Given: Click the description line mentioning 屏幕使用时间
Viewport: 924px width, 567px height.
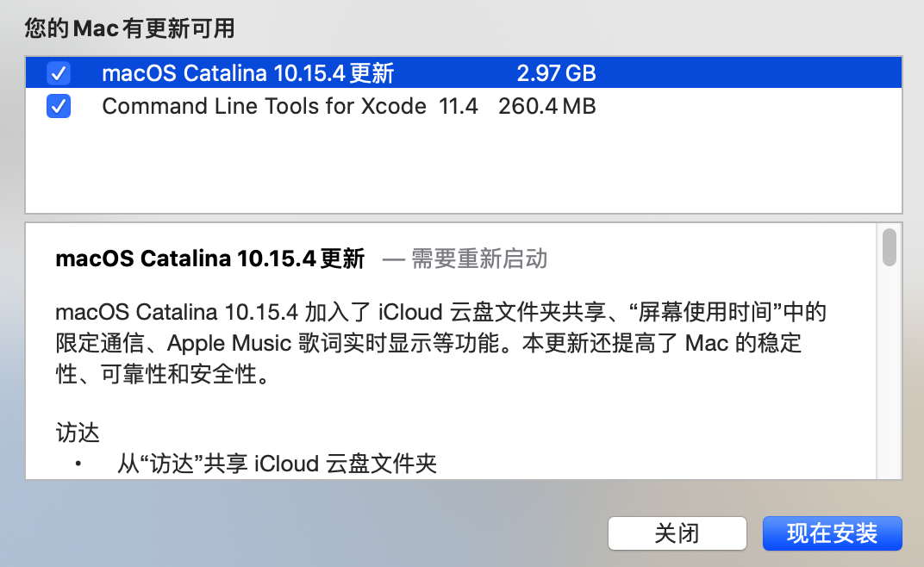Looking at the screenshot, I should [440, 312].
